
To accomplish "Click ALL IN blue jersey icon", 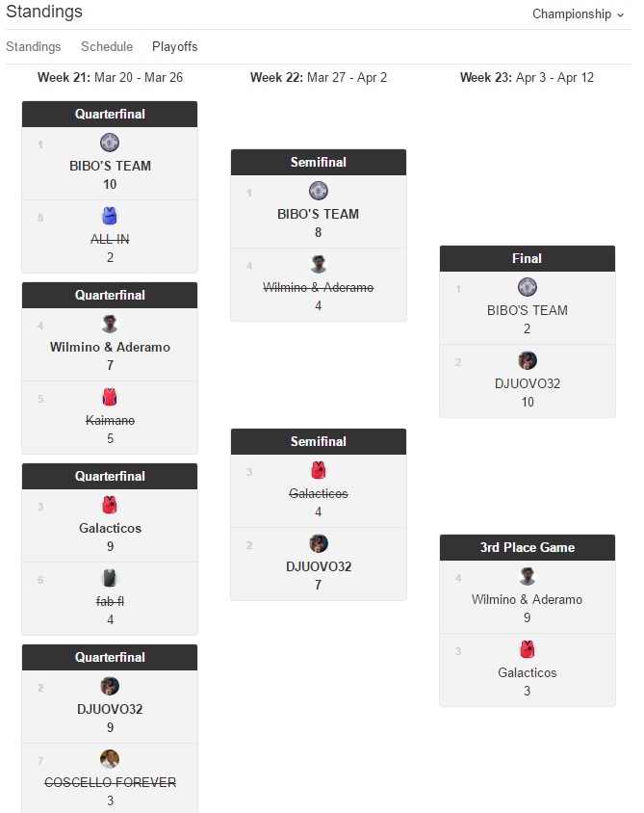I will [110, 216].
